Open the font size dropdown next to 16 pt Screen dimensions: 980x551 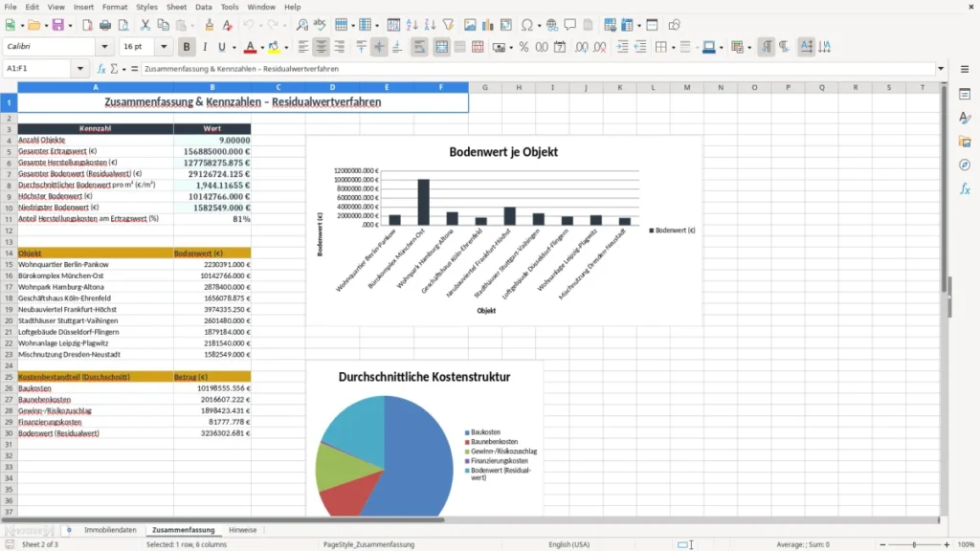coord(164,47)
